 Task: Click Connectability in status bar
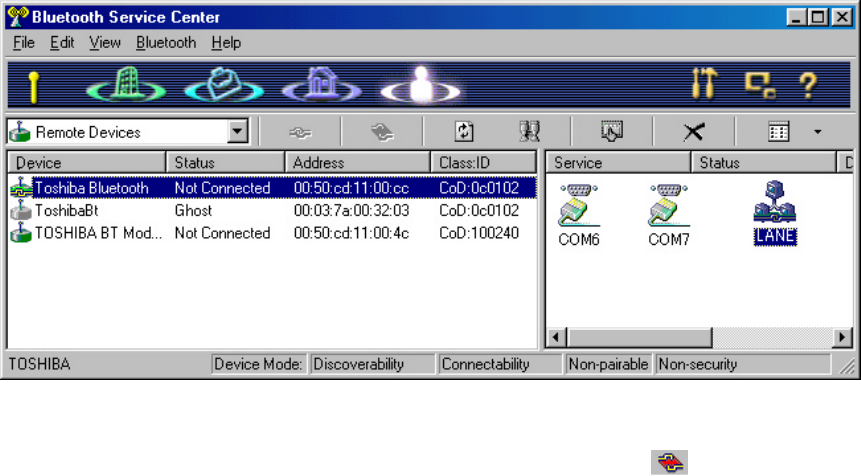499,364
